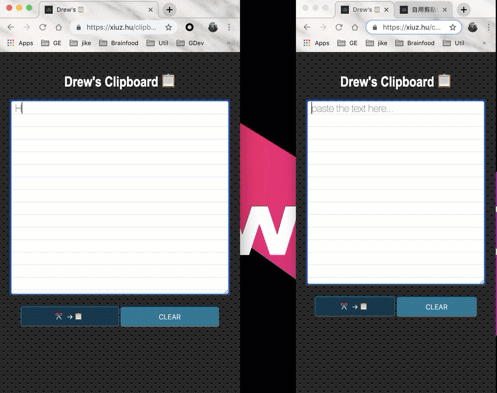Select the Drew's tab in the left window
497x393 pixels.
point(98,10)
